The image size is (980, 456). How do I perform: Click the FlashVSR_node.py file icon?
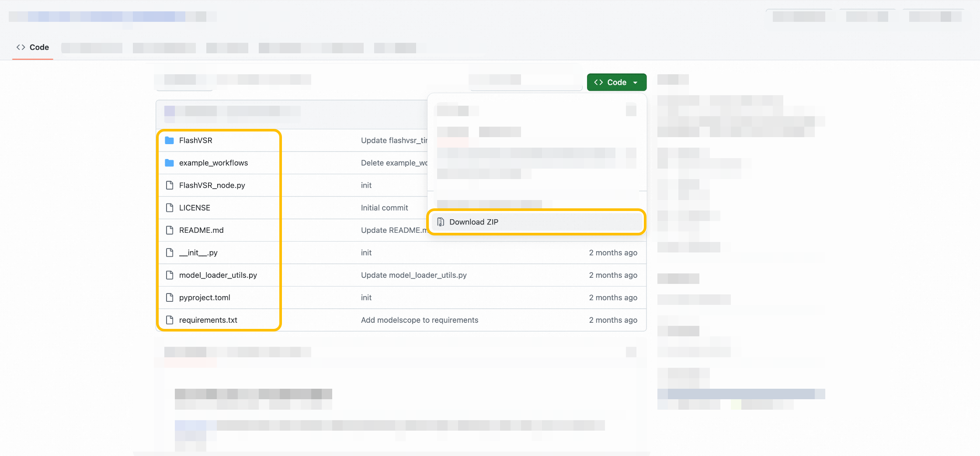(x=170, y=185)
